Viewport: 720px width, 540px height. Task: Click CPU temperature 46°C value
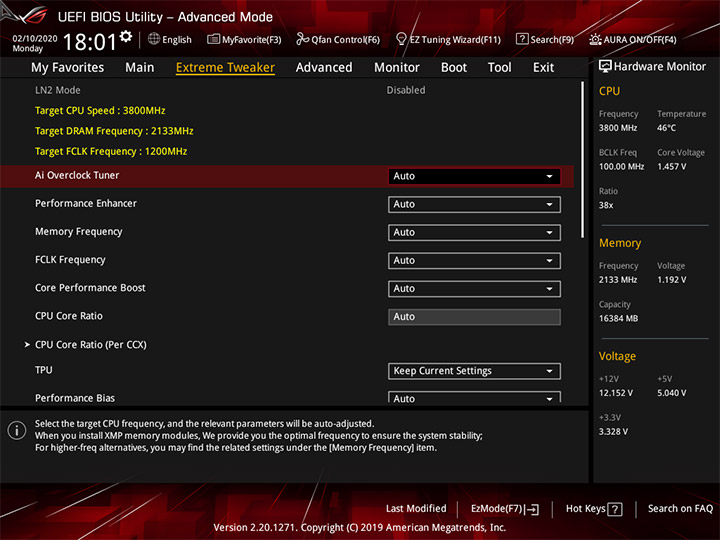(x=666, y=128)
